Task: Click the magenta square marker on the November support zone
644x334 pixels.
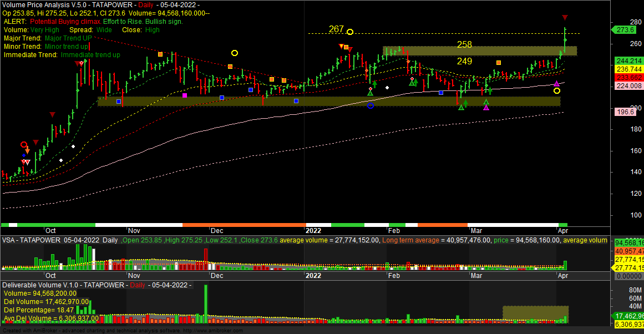Action: (x=185, y=95)
